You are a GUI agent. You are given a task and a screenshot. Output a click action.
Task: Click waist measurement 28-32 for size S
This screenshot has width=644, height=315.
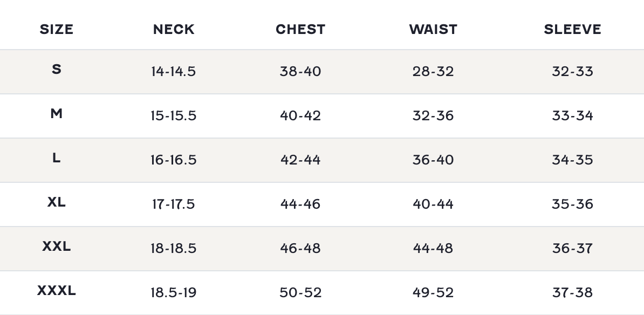click(433, 72)
